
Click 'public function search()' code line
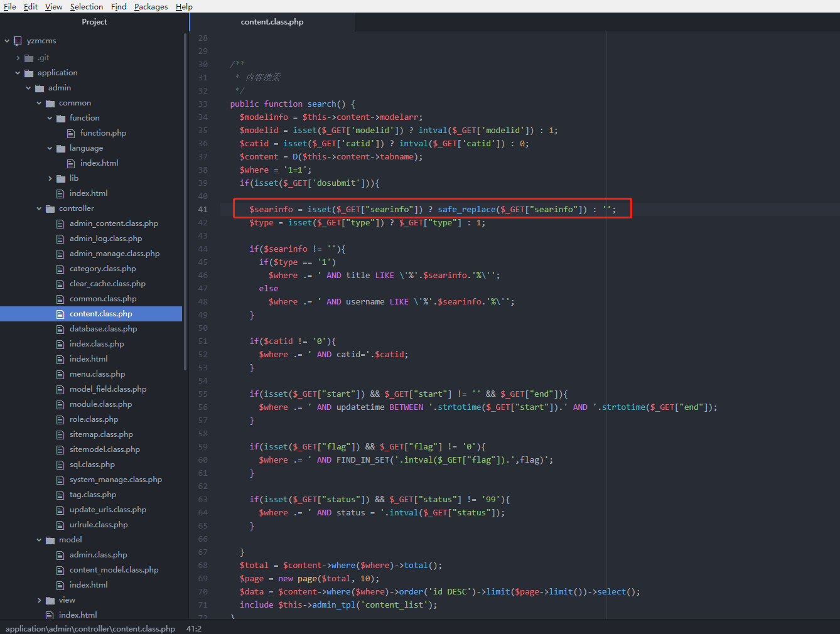[293, 104]
